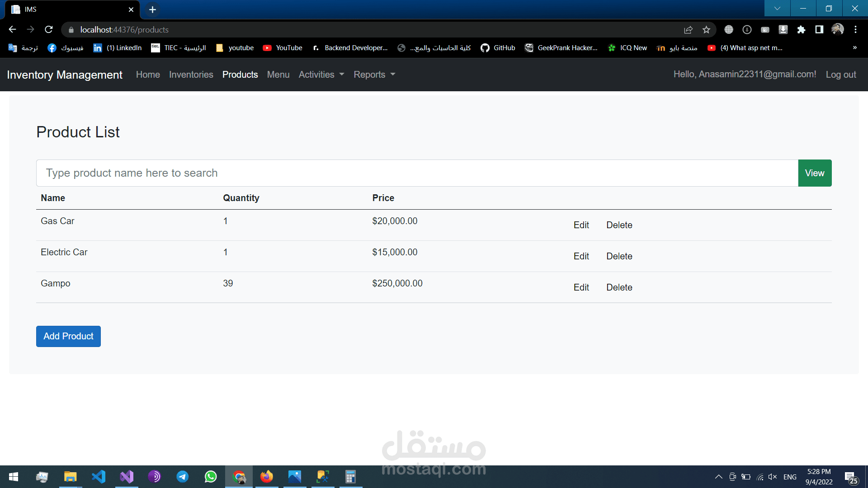
Task: Open the Menu navigation link
Action: tap(278, 75)
